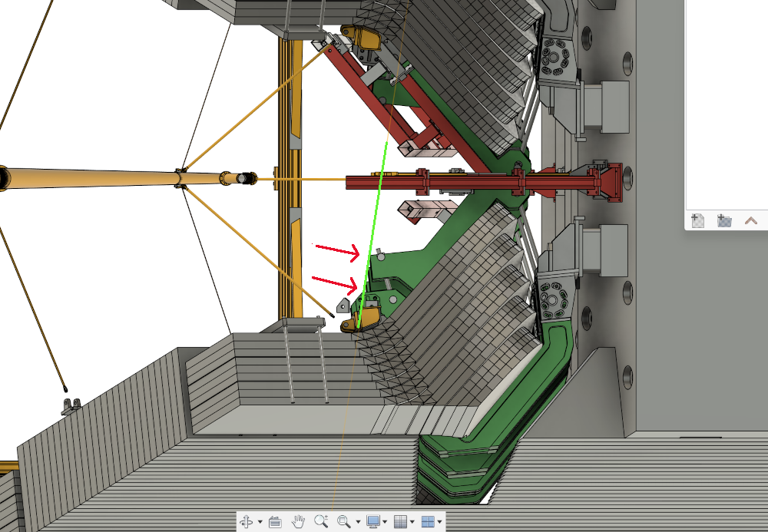Activate the Pan hand tool

pyautogui.click(x=299, y=522)
